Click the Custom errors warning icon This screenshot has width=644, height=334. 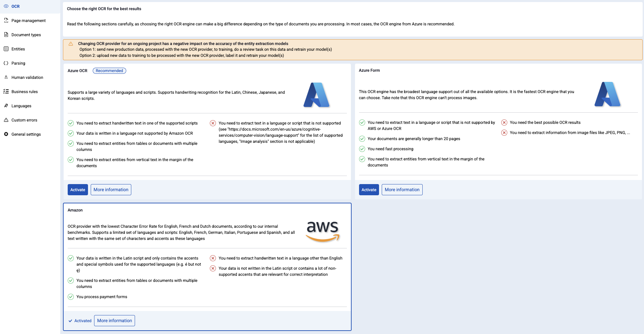pos(6,120)
